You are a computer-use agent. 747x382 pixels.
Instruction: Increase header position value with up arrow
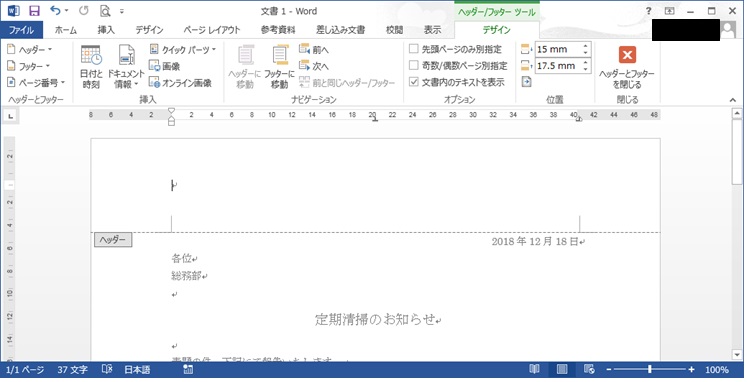586,46
